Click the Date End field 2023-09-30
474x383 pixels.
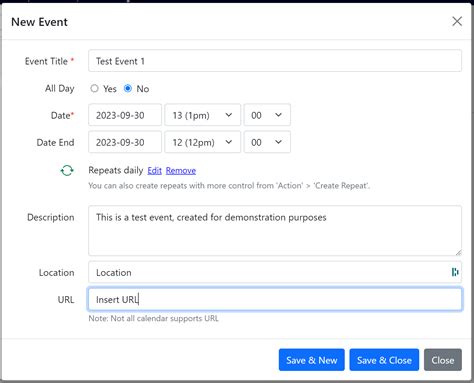(125, 142)
